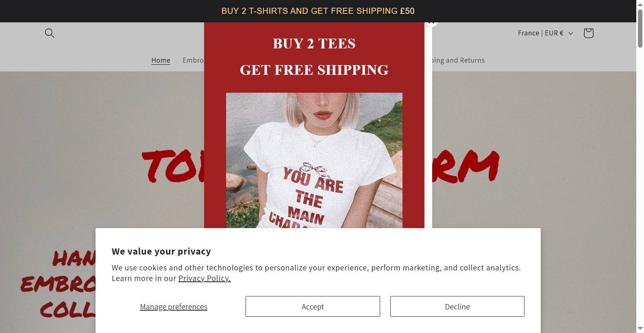Screen dimensions: 644x333
Task: Open the Privacy Policy link
Action: 205,278
